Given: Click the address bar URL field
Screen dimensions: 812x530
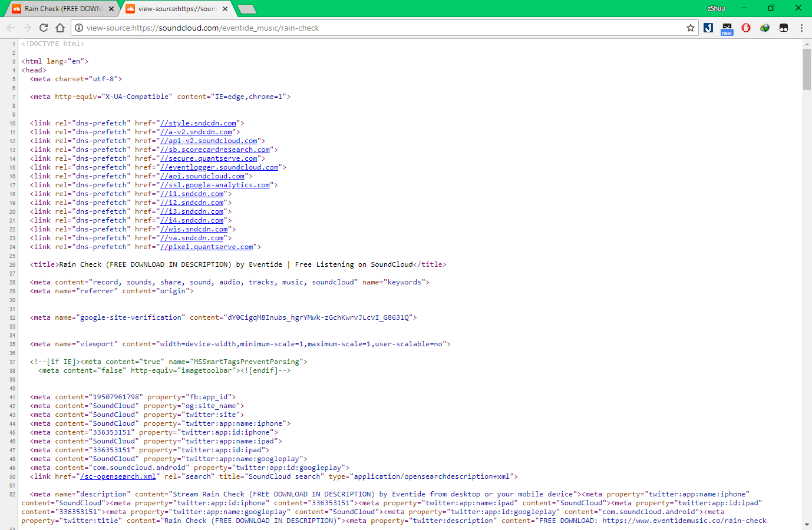Looking at the screenshot, I should tap(383, 28).
